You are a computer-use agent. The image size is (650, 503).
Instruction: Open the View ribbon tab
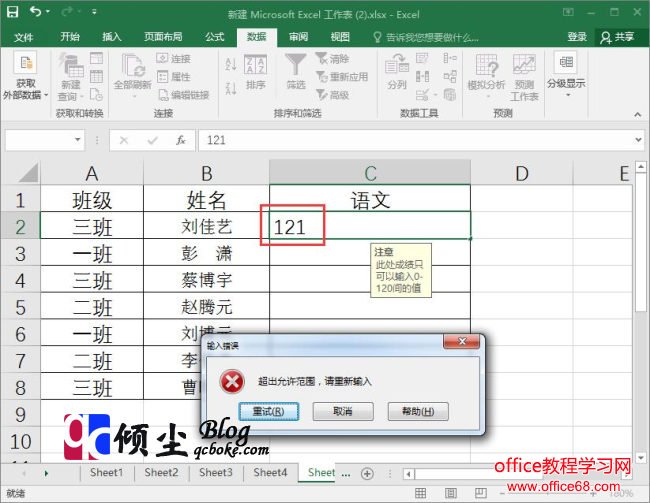(x=340, y=37)
